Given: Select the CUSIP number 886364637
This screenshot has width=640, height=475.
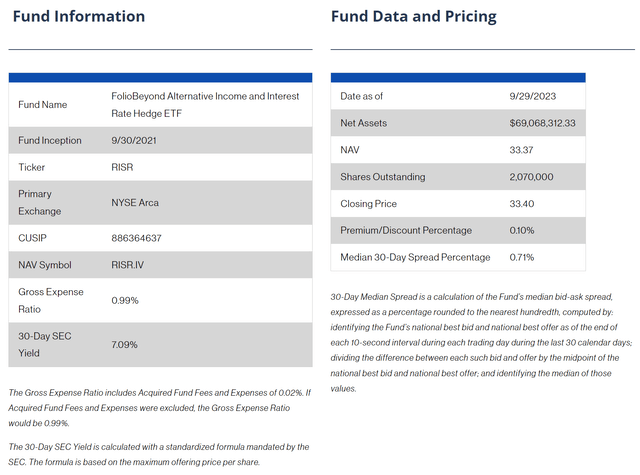Looking at the screenshot, I should (138, 237).
